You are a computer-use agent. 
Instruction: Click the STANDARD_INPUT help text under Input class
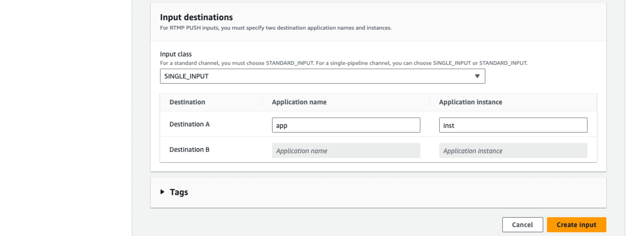(344, 63)
